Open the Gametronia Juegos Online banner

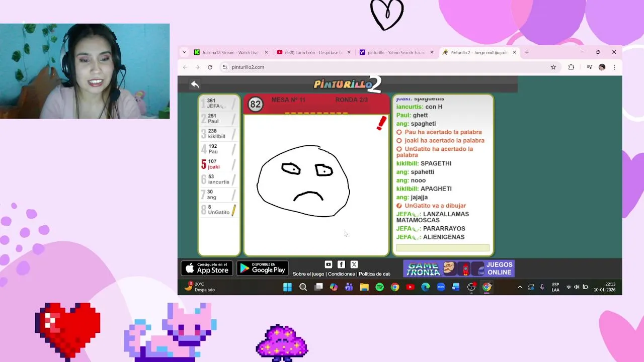click(459, 268)
